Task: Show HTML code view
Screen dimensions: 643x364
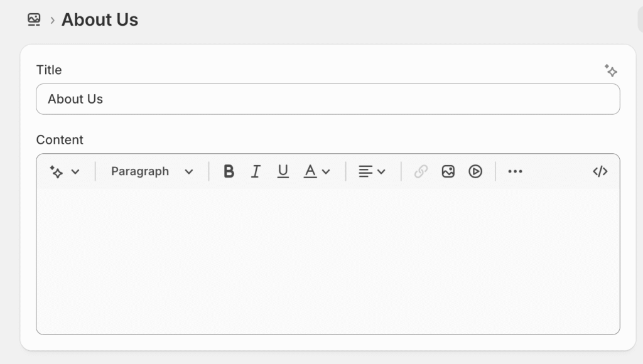Action: pos(600,171)
